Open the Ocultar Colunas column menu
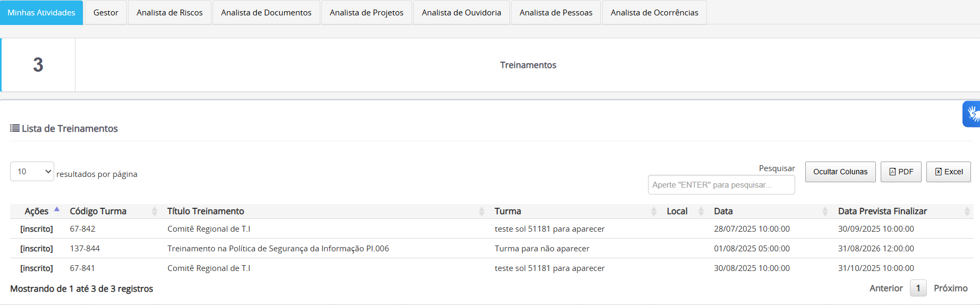 click(840, 172)
